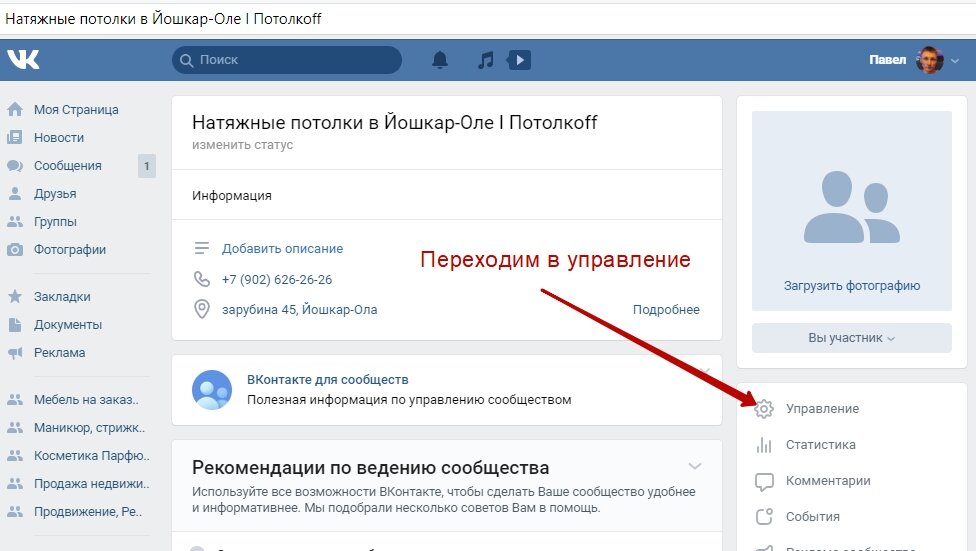Viewport: 976px width, 551px height.
Task: Click the name Павел in header
Action: pos(888,60)
